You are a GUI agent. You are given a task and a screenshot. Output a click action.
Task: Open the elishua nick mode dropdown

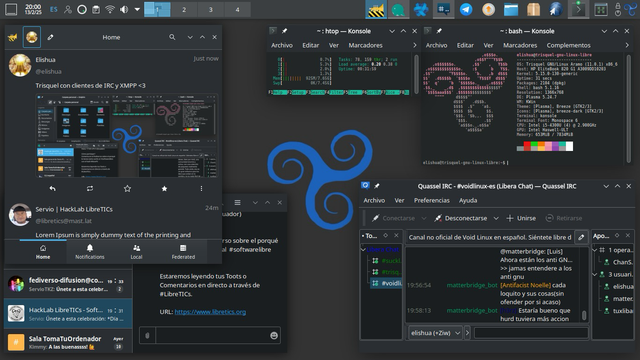436,333
